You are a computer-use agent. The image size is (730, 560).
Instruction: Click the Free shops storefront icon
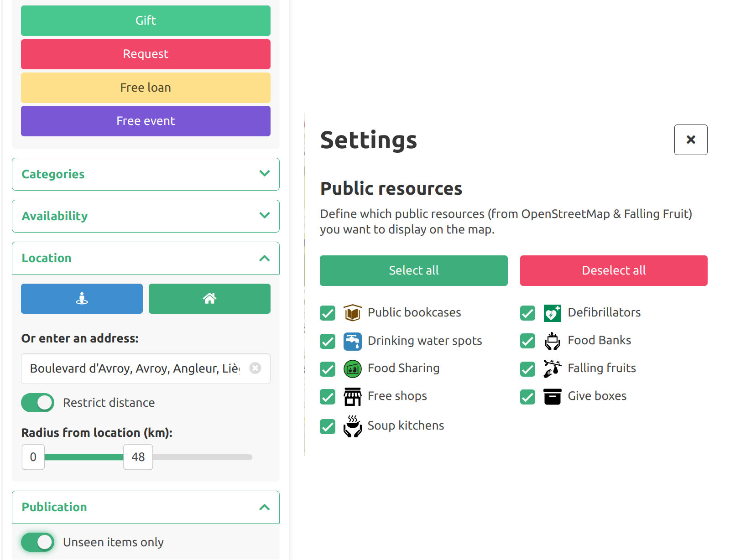click(352, 397)
